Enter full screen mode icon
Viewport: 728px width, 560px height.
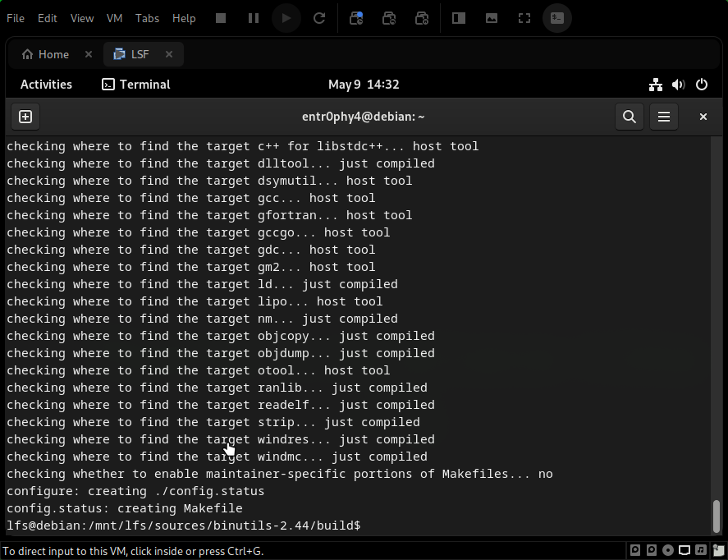coord(524,18)
